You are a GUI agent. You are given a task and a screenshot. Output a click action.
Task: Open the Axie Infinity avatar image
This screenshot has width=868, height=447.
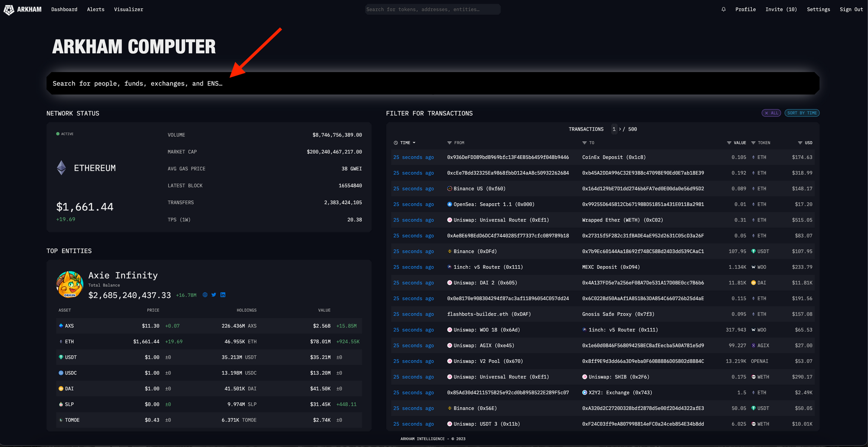click(69, 284)
